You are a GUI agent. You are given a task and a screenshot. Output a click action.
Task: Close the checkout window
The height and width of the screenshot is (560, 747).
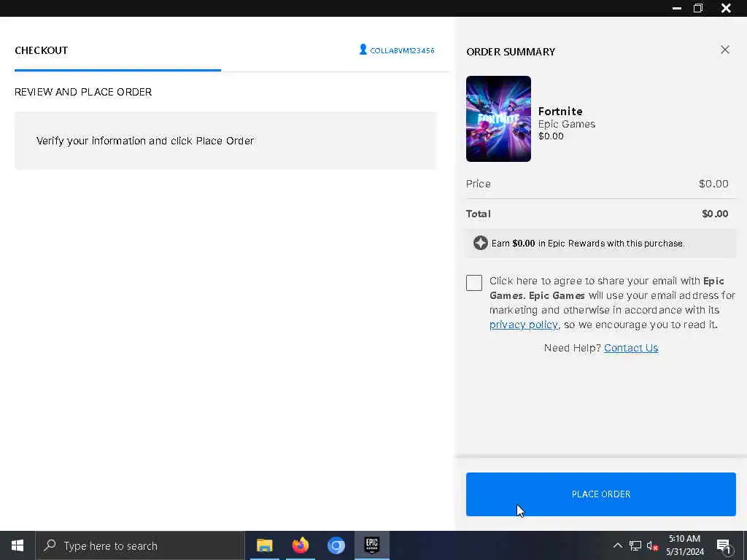[x=726, y=8]
